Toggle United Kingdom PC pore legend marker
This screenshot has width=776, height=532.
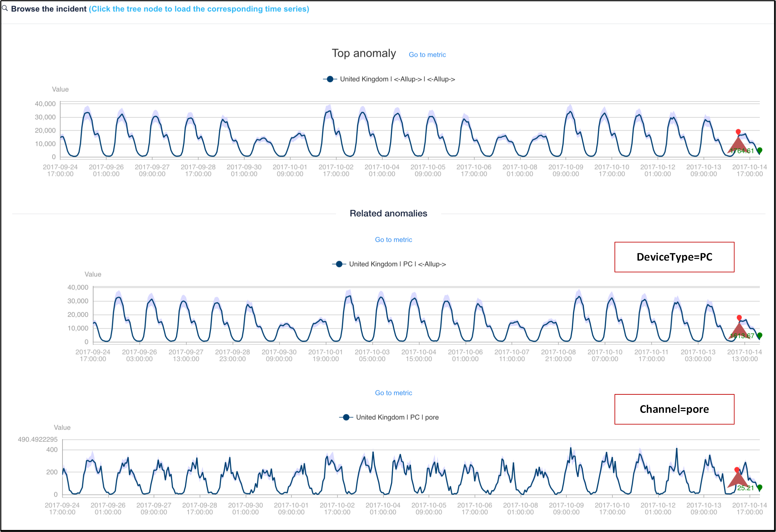click(346, 417)
